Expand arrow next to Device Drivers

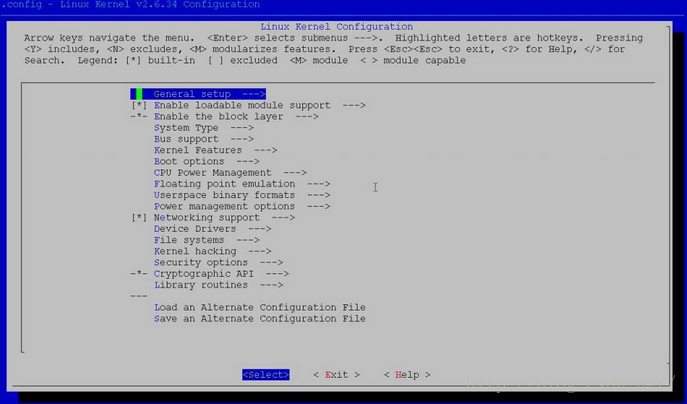pyautogui.click(x=260, y=229)
